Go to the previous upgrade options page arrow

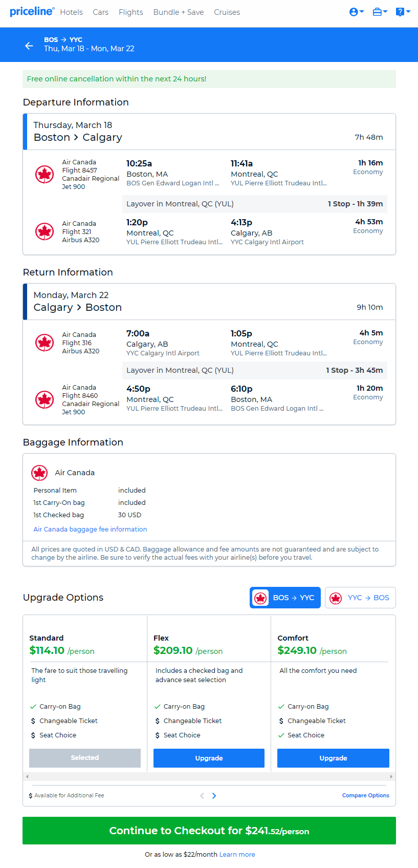click(x=202, y=795)
